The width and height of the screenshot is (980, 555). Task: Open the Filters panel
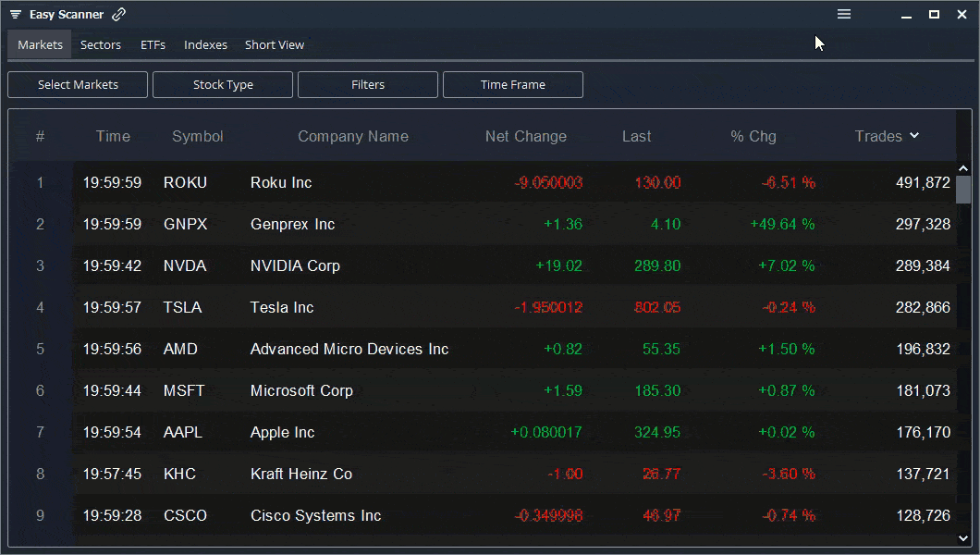click(x=367, y=84)
